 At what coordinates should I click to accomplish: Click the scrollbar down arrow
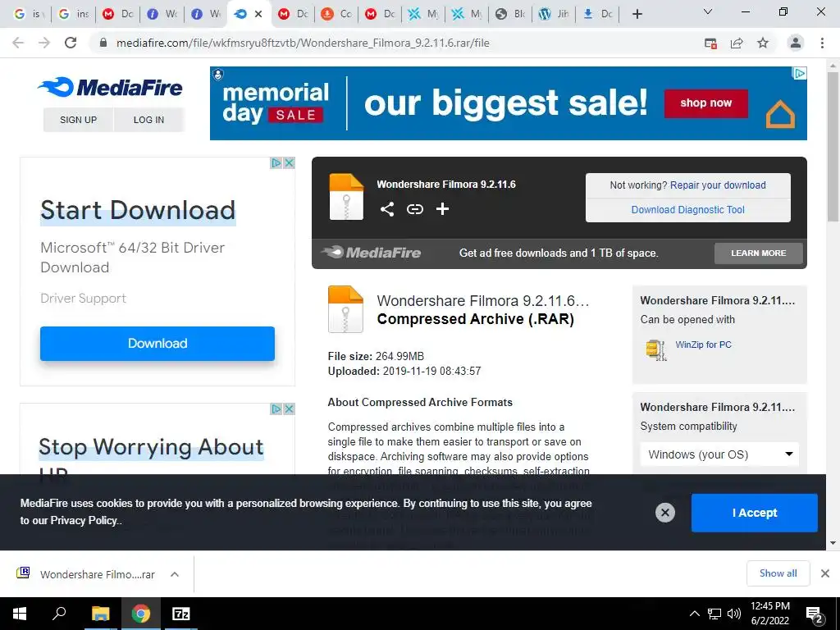point(833,543)
